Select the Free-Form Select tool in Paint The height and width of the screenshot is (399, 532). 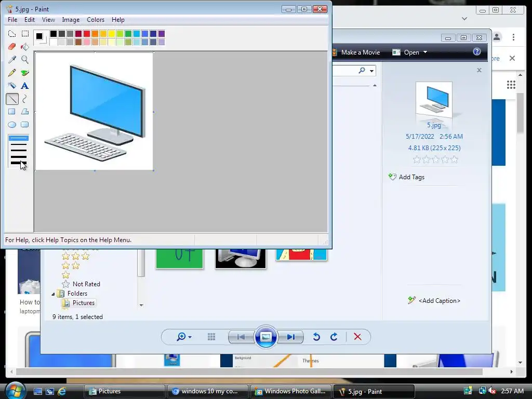[12, 34]
